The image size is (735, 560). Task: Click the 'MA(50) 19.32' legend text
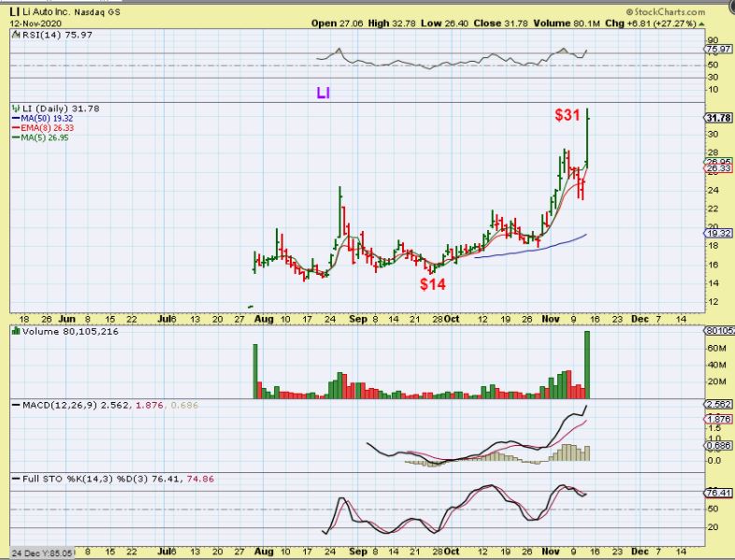47,119
